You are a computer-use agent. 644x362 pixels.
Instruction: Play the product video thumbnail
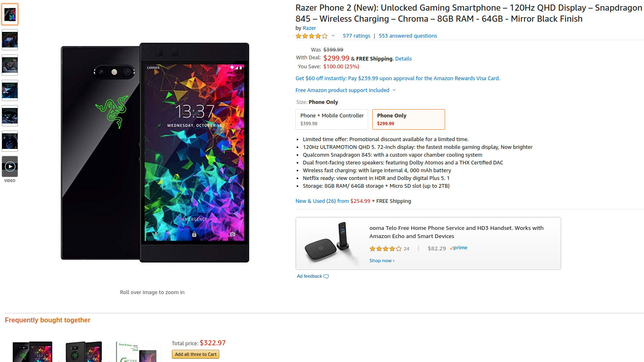pyautogui.click(x=10, y=166)
